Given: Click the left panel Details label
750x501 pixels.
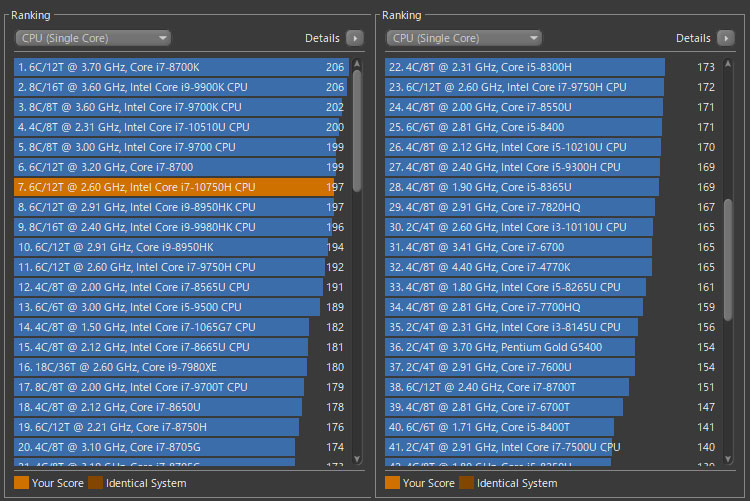Looking at the screenshot, I should (322, 38).
